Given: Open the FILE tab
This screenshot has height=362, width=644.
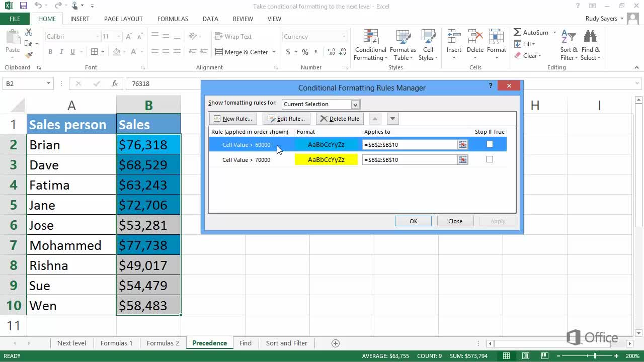Looking at the screenshot, I should [x=15, y=19].
